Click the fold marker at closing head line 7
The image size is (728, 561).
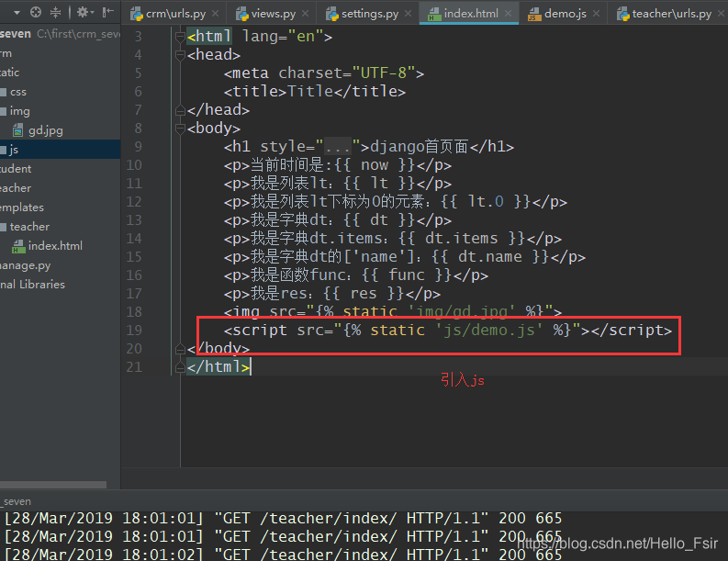pos(181,110)
